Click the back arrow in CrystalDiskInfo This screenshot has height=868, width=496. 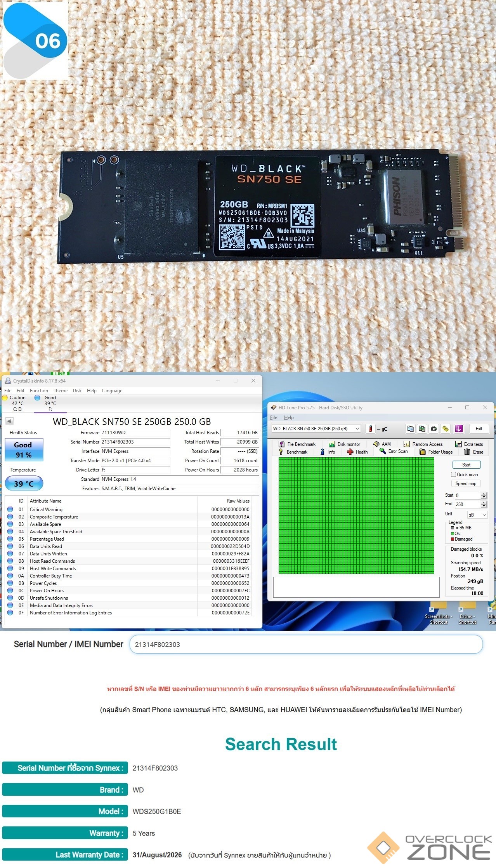(9, 421)
